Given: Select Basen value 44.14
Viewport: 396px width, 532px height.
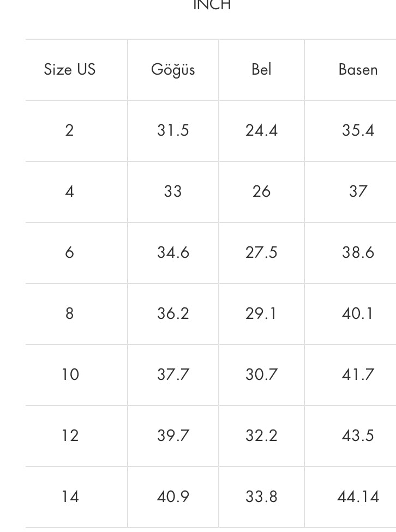Looking at the screenshot, I should (358, 497).
